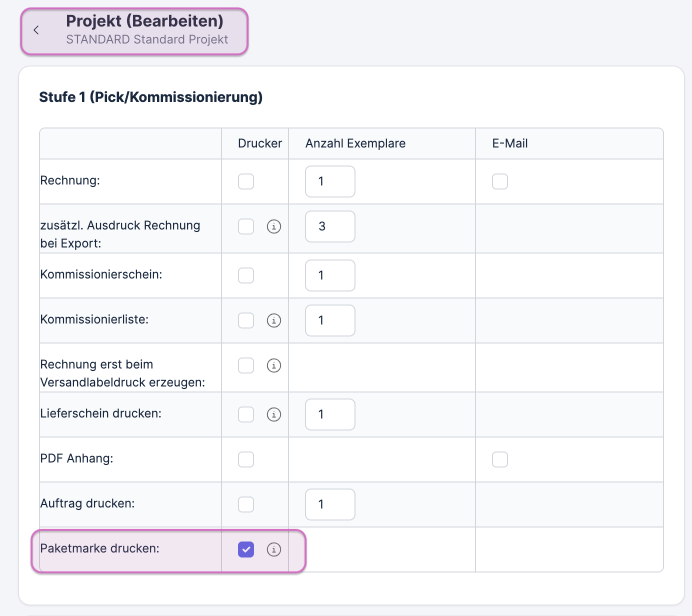Enable zusätzl. Ausdruck Rechnung bei Export checkbox
The height and width of the screenshot is (616, 692).
pyautogui.click(x=246, y=226)
